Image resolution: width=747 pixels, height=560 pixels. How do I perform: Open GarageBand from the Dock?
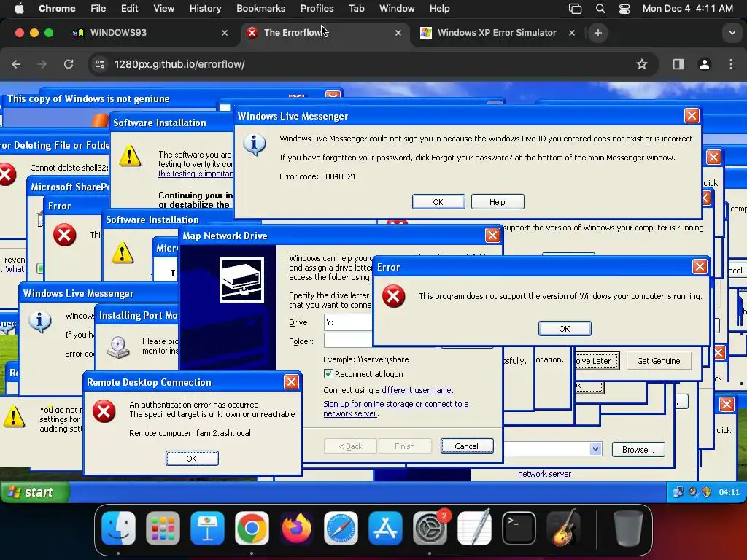tap(564, 528)
